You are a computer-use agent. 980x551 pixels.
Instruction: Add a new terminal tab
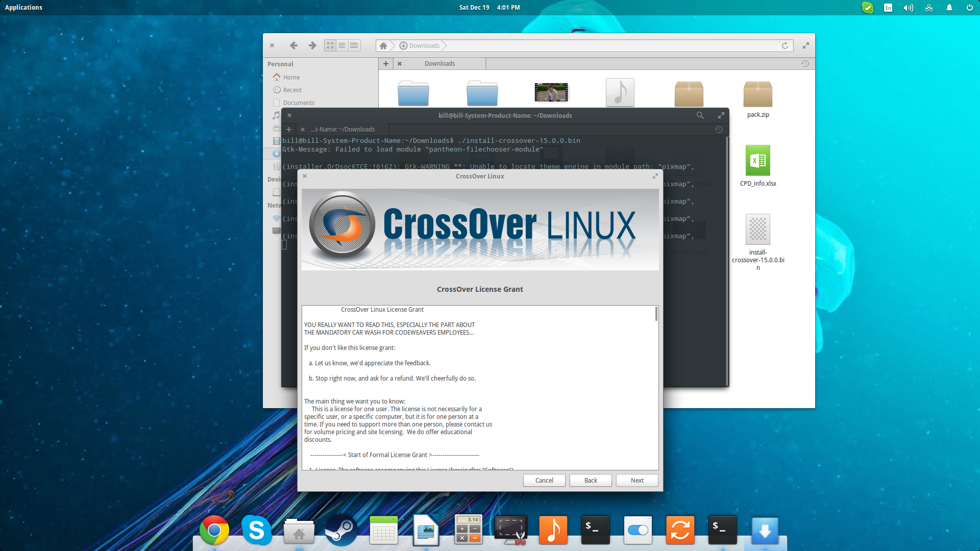click(x=289, y=129)
